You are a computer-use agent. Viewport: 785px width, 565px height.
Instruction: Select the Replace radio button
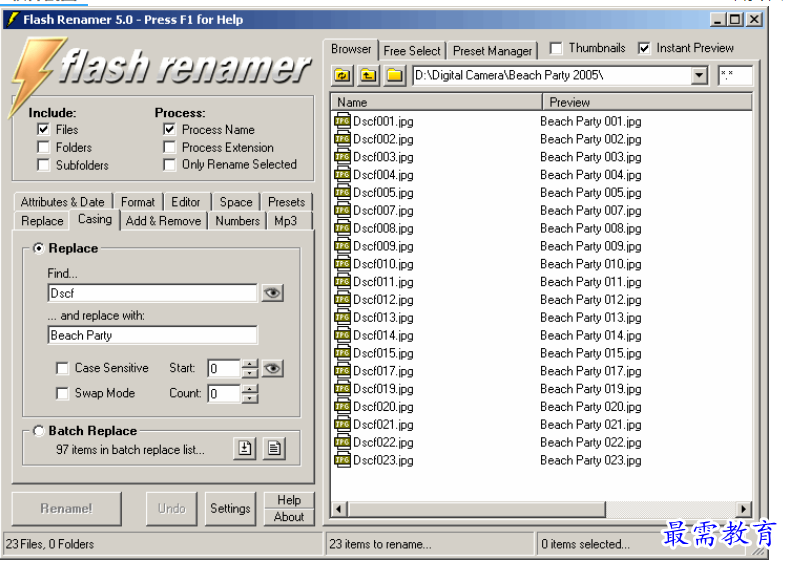(39, 248)
